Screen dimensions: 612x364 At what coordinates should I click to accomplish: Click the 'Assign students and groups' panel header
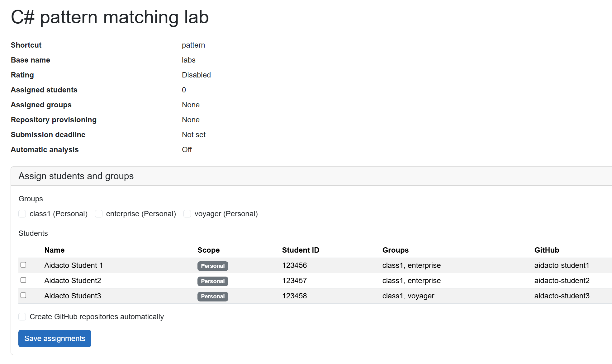(311, 176)
